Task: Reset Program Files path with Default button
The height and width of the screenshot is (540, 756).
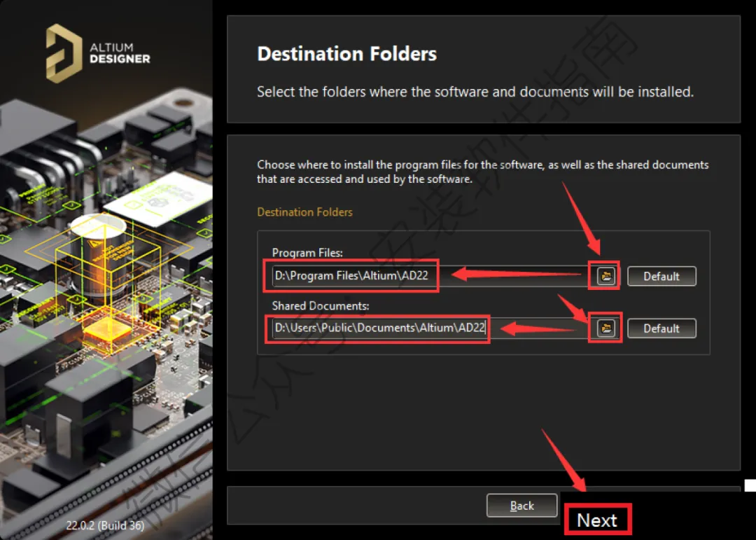Action: point(661,276)
